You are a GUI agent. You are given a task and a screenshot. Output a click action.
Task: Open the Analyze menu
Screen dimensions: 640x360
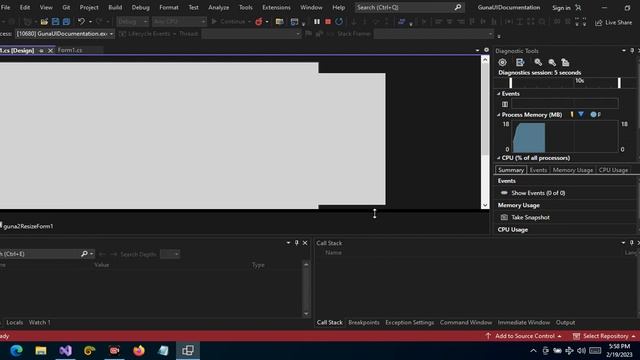(218, 7)
